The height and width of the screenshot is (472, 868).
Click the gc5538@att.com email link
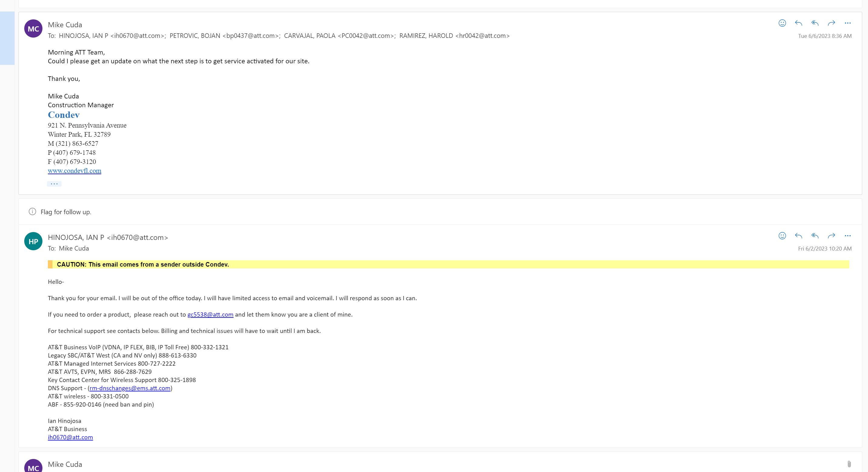210,315
